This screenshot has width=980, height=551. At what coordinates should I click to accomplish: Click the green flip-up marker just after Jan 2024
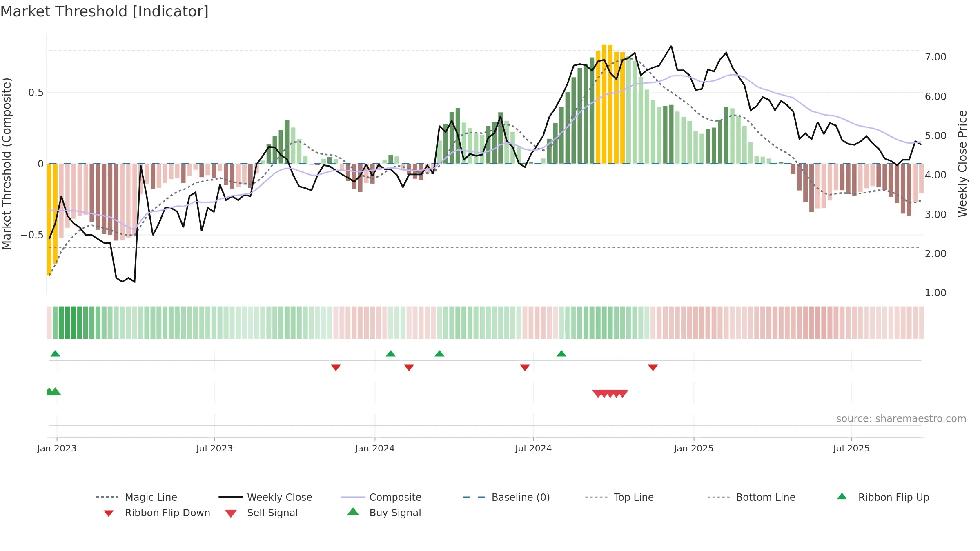(x=391, y=353)
